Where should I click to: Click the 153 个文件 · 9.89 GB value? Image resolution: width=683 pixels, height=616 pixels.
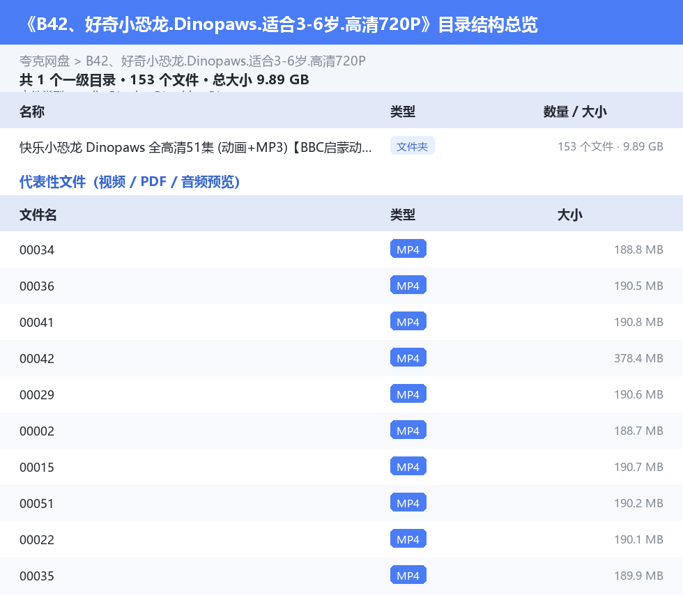click(x=611, y=146)
